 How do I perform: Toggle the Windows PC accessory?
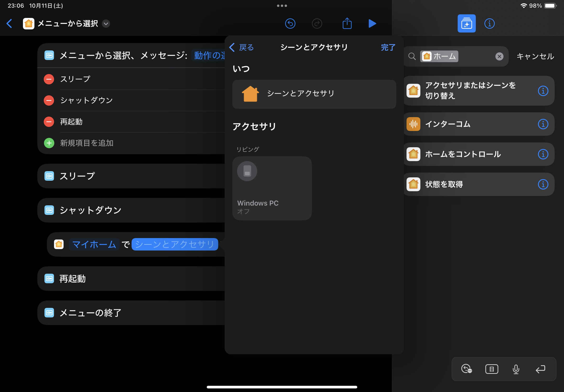(x=271, y=188)
